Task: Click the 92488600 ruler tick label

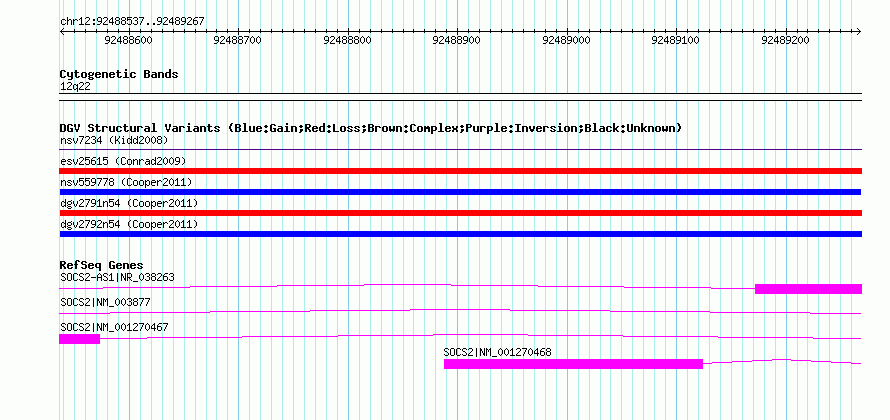Action: 129,40
